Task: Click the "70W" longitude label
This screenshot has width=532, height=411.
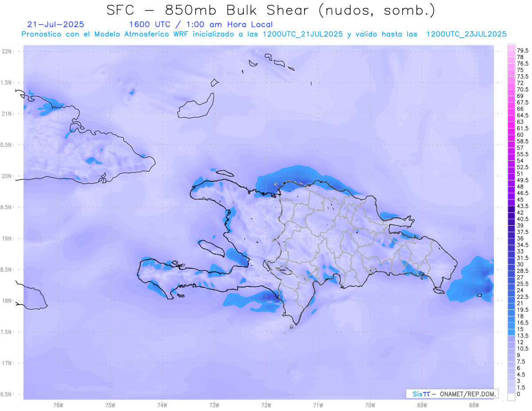Action: pos(370,405)
